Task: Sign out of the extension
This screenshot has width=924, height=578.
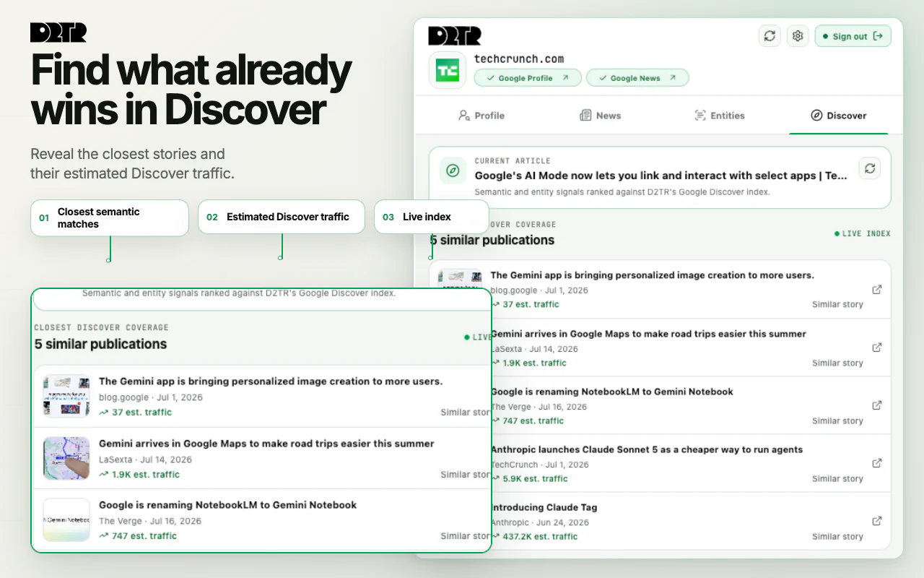Action: (x=853, y=36)
